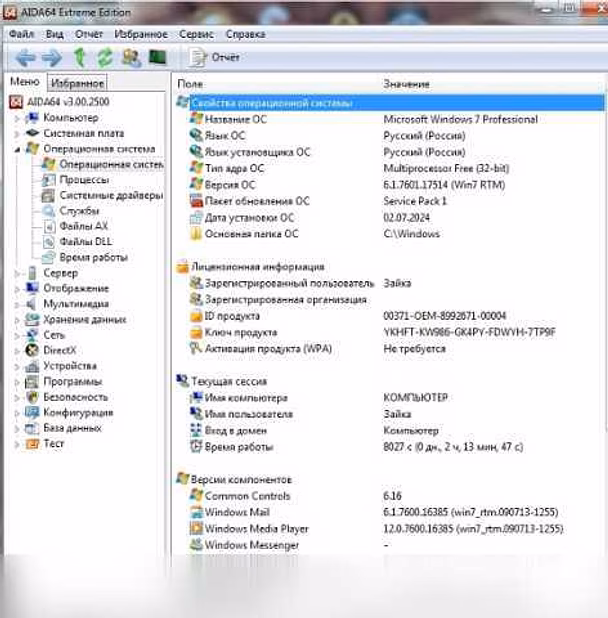
Task: Open the Справка menu
Action: [x=245, y=34]
